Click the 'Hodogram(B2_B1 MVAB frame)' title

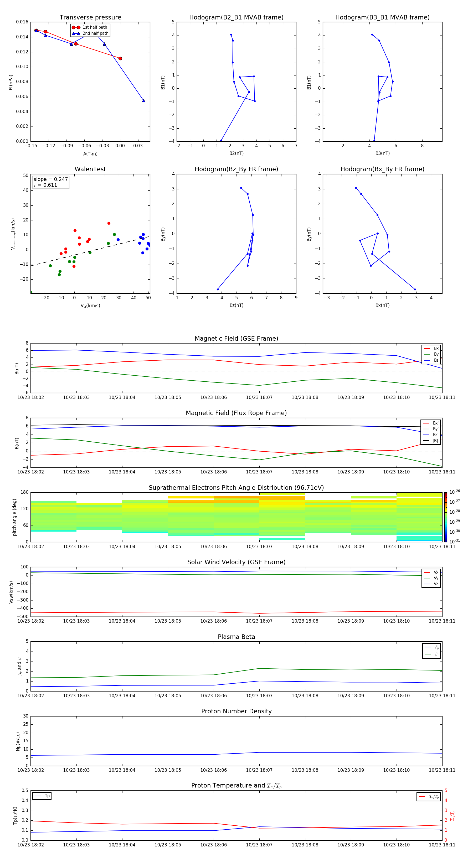coord(236,18)
